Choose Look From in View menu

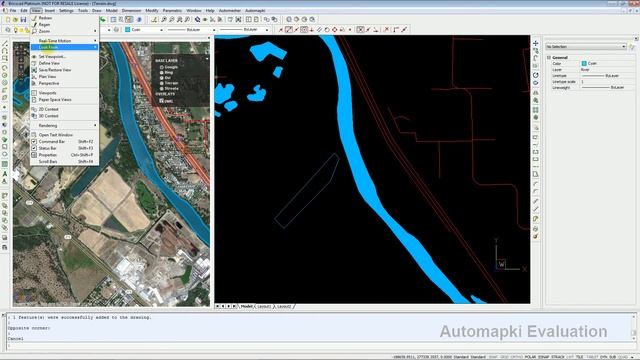pos(64,47)
